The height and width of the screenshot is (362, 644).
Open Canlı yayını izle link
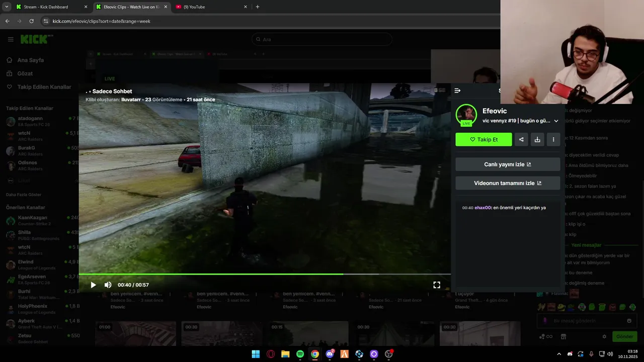point(508,164)
